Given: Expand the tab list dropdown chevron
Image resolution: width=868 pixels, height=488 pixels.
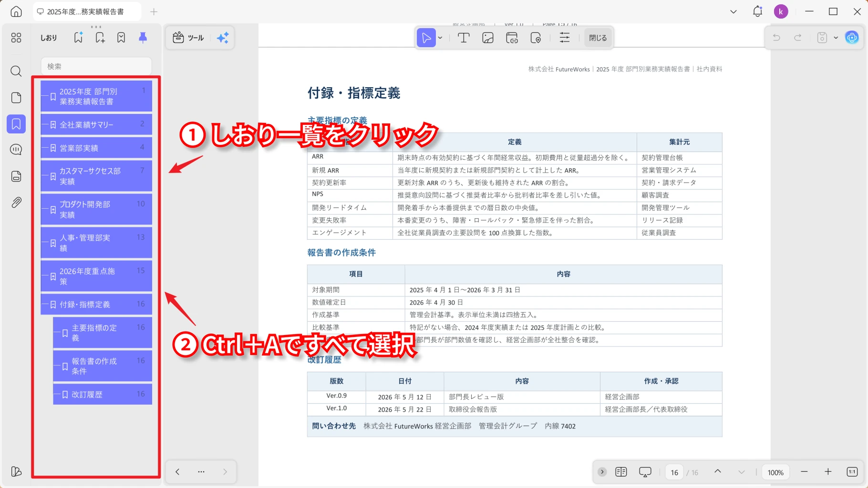Looking at the screenshot, I should (734, 11).
